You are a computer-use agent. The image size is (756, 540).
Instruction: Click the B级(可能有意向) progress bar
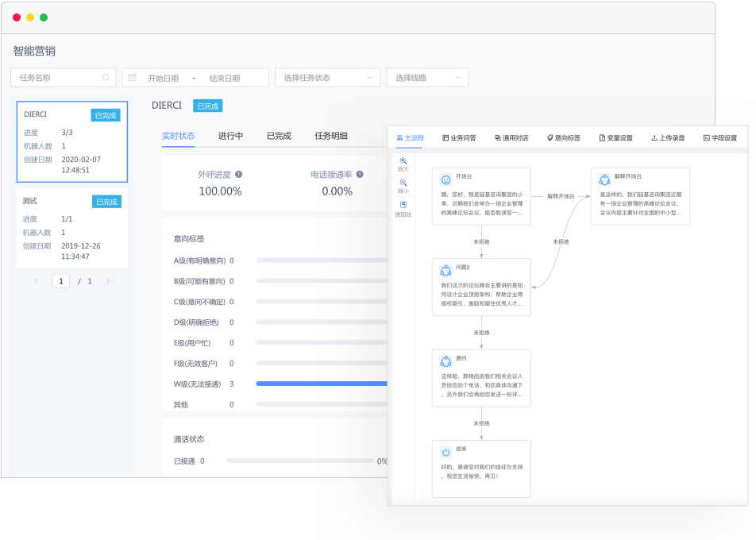[322, 281]
